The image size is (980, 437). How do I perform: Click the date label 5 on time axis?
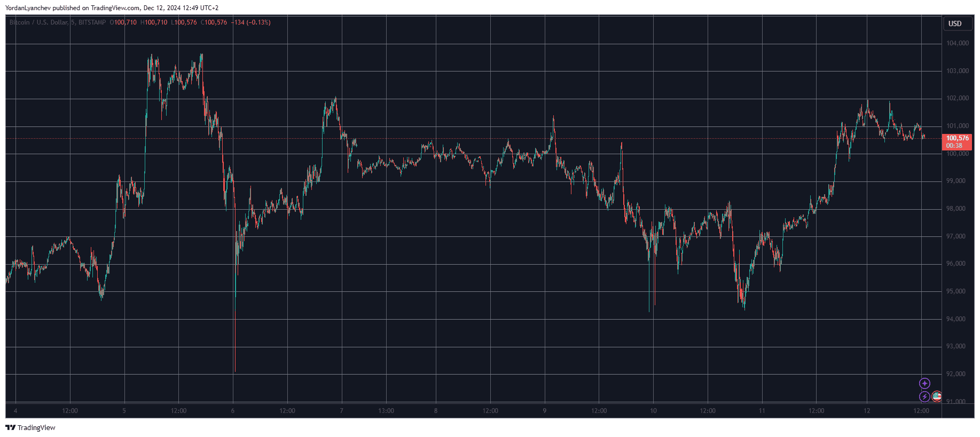124,411
